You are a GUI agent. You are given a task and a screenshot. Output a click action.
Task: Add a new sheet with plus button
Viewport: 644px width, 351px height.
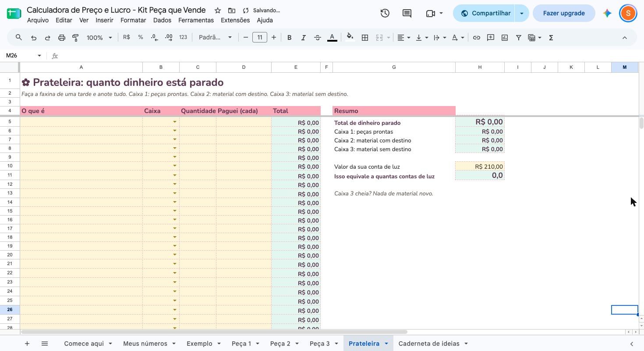[x=27, y=344]
